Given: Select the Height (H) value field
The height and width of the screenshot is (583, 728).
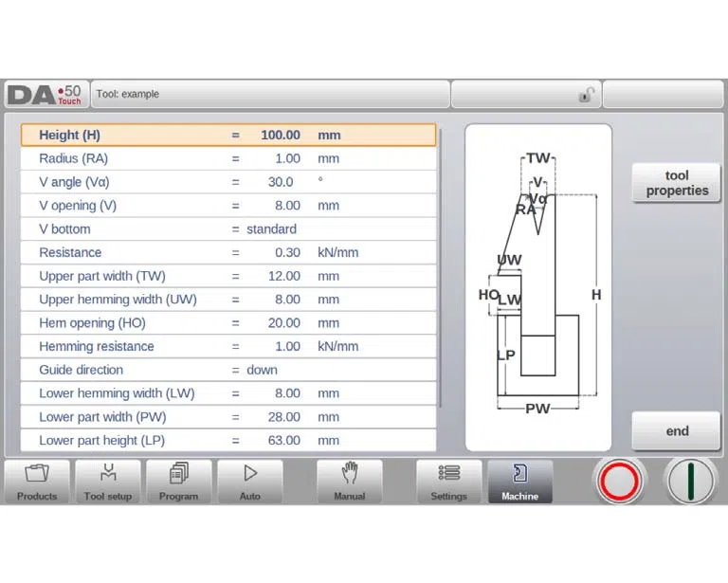Looking at the screenshot, I should tap(281, 135).
